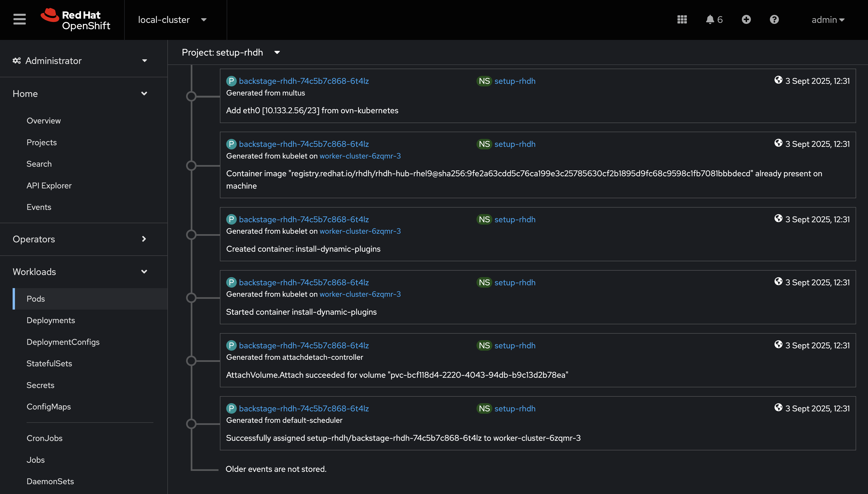Click globe icon on default-scheduler event timestamp
868x494 pixels.
[778, 407]
